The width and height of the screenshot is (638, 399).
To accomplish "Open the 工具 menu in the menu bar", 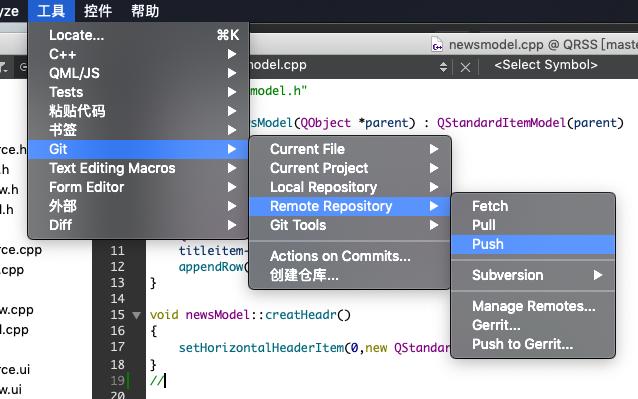I will pyautogui.click(x=51, y=11).
